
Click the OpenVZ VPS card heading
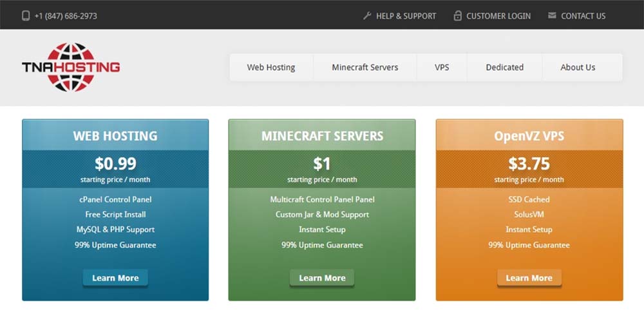(x=529, y=136)
